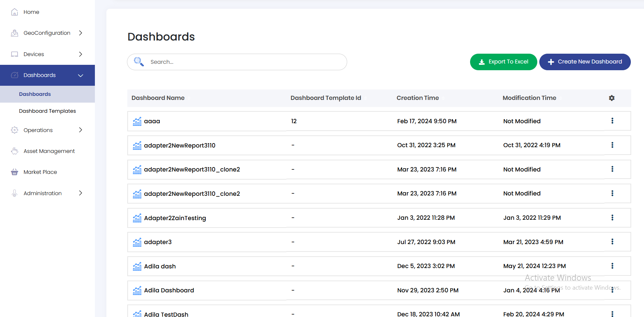Open table column settings gear icon
The height and width of the screenshot is (317, 644).
tap(612, 98)
